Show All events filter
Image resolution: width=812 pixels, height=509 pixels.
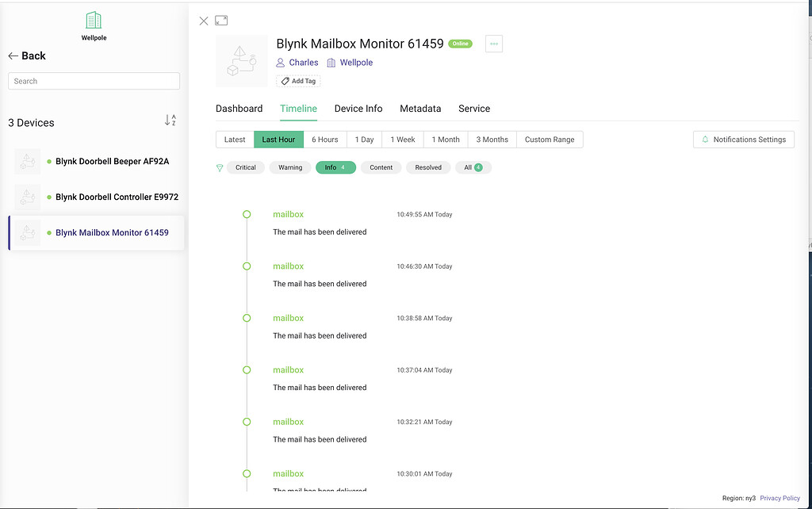[x=473, y=167]
